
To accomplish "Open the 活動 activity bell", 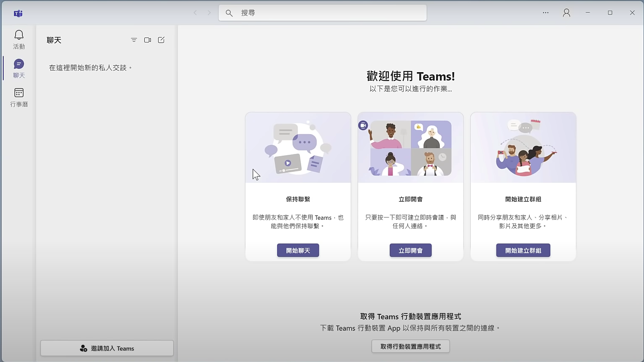I will (x=19, y=40).
